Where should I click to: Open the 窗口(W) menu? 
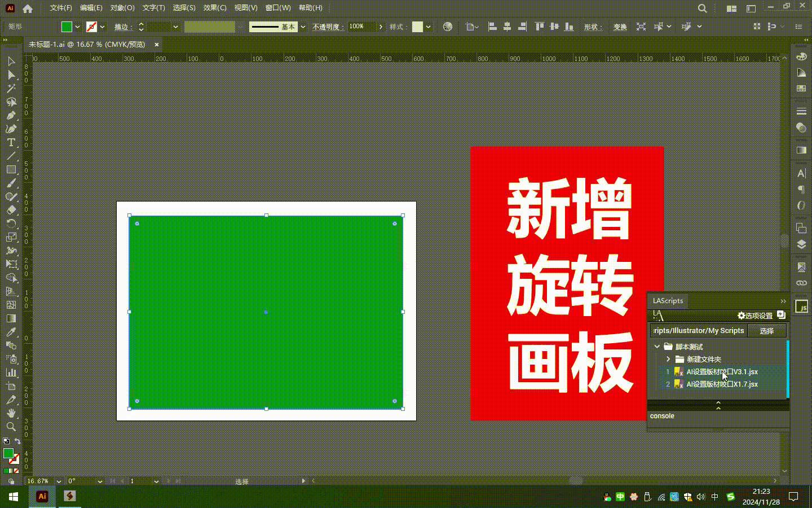[x=278, y=8]
